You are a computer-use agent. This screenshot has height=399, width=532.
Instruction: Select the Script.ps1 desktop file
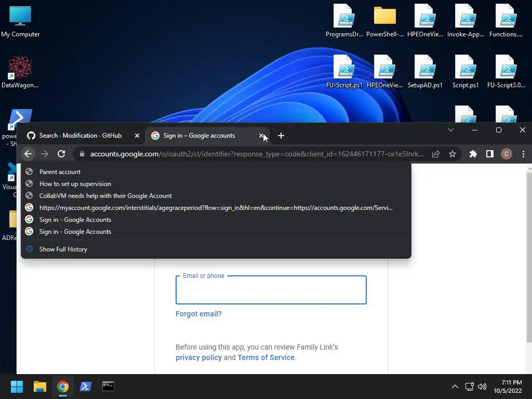point(465,72)
